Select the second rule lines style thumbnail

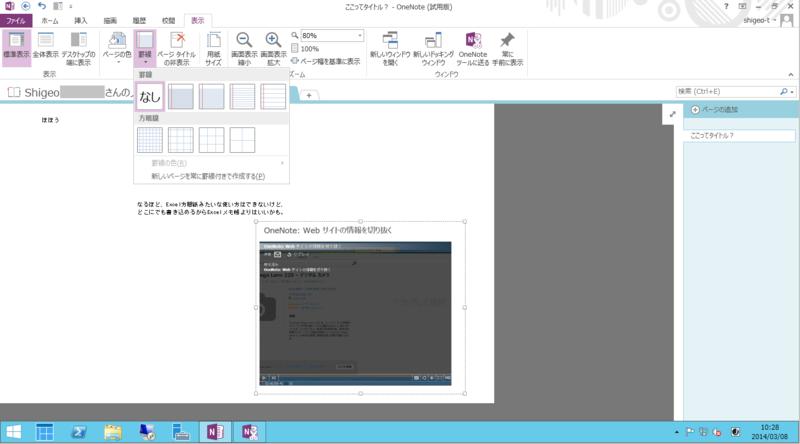tap(181, 96)
